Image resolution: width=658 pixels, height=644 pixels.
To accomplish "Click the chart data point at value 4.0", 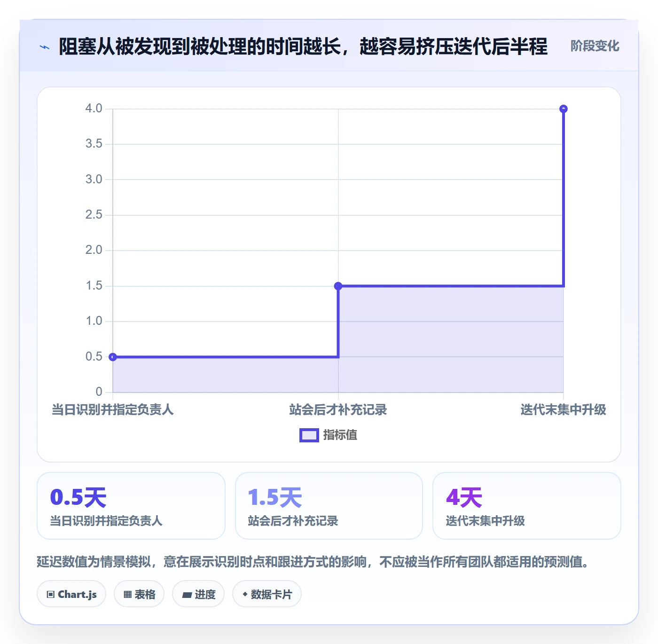I will [x=564, y=109].
